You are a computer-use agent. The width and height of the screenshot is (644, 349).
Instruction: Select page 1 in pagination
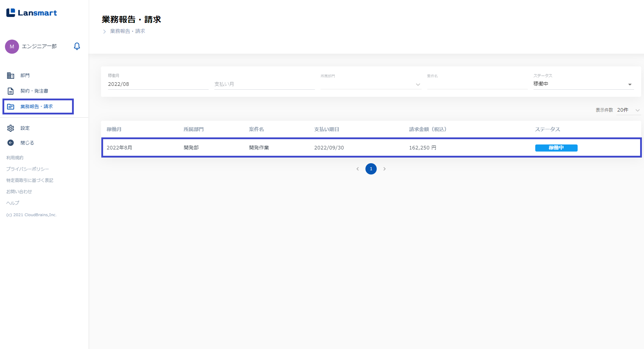(371, 169)
